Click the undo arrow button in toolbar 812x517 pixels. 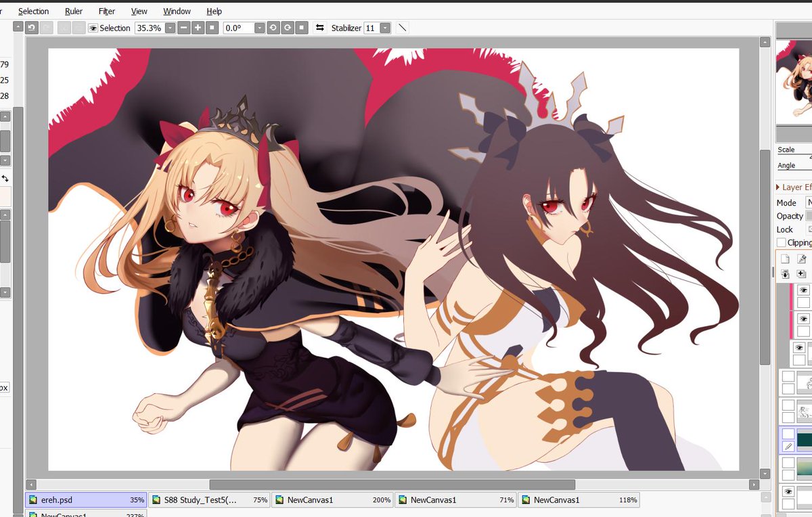click(x=31, y=28)
